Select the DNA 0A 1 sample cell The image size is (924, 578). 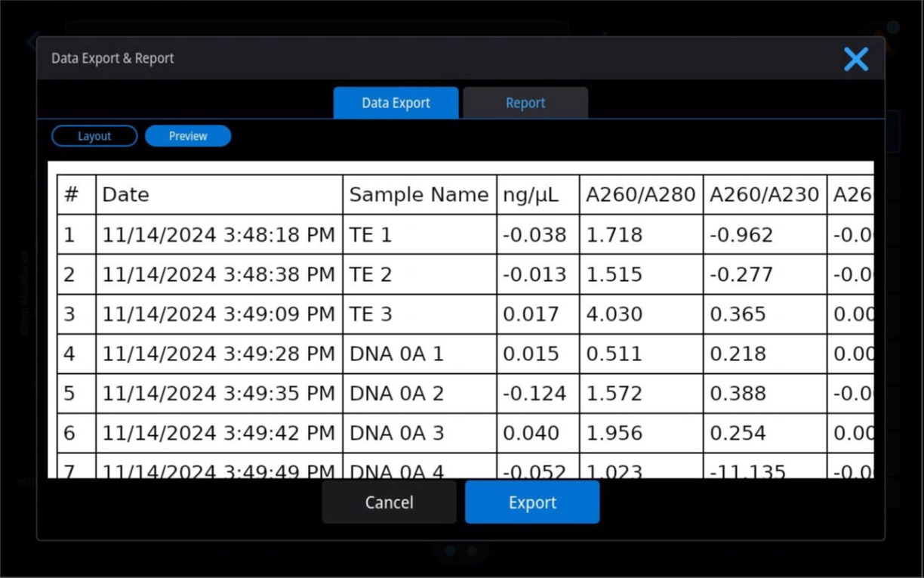coord(420,354)
